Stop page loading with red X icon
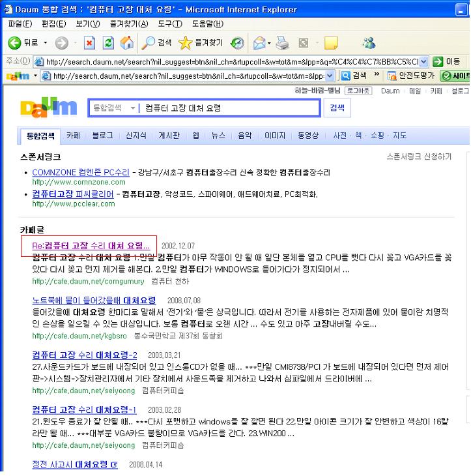 tap(89, 43)
